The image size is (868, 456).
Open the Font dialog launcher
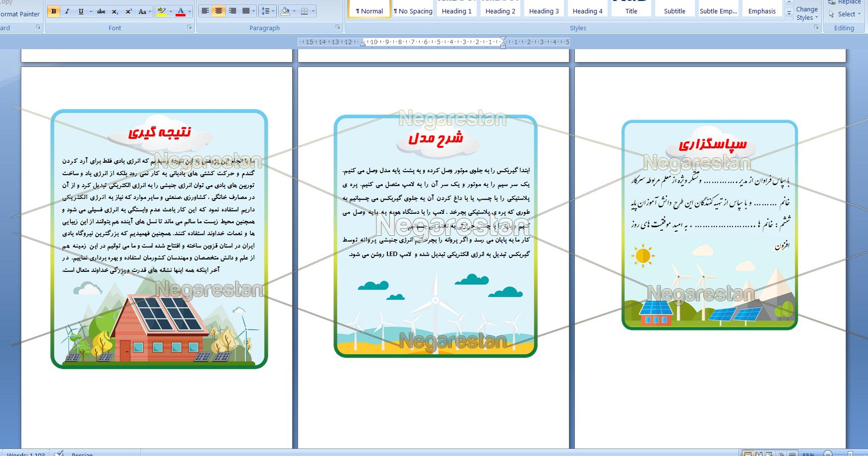tap(189, 27)
